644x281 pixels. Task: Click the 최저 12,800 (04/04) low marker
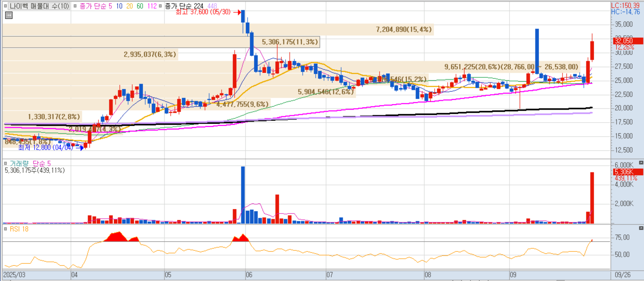pos(46,148)
